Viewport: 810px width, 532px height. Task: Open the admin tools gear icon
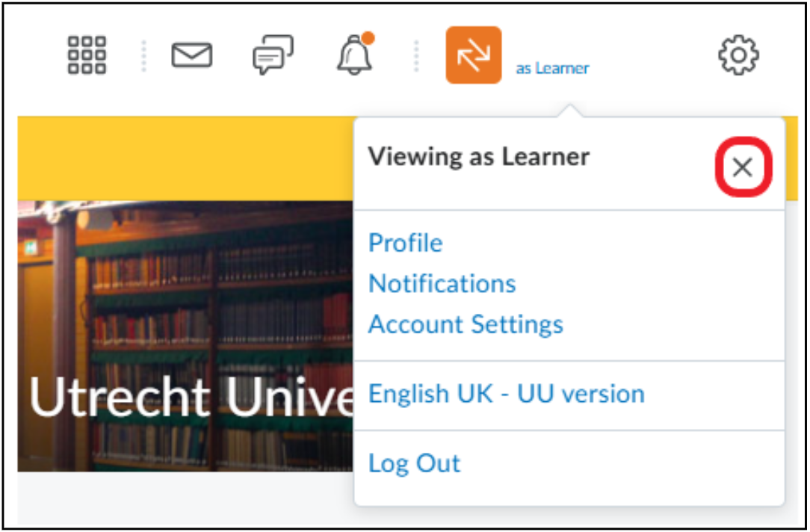coord(738,55)
